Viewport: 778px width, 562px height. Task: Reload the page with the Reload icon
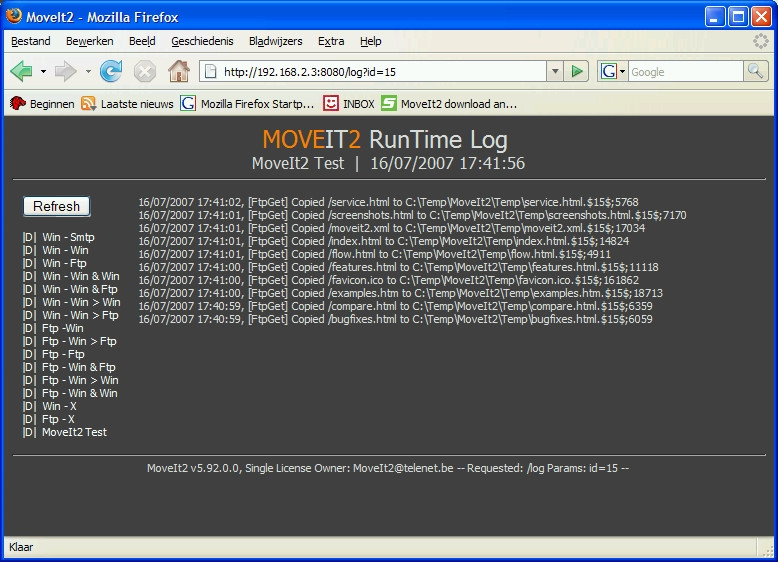click(x=111, y=71)
